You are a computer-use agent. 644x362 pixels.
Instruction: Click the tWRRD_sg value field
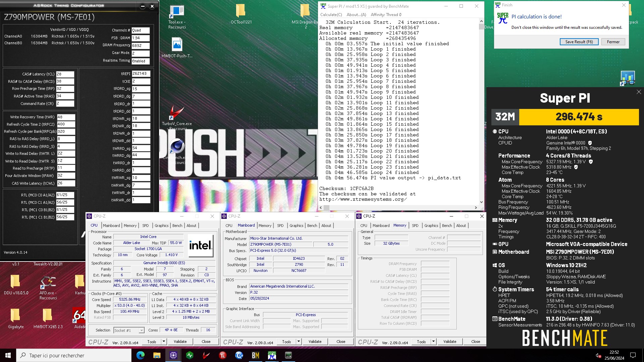(x=141, y=148)
